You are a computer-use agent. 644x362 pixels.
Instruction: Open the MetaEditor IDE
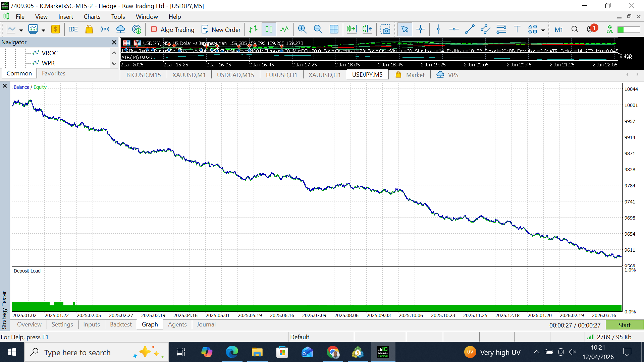click(73, 29)
